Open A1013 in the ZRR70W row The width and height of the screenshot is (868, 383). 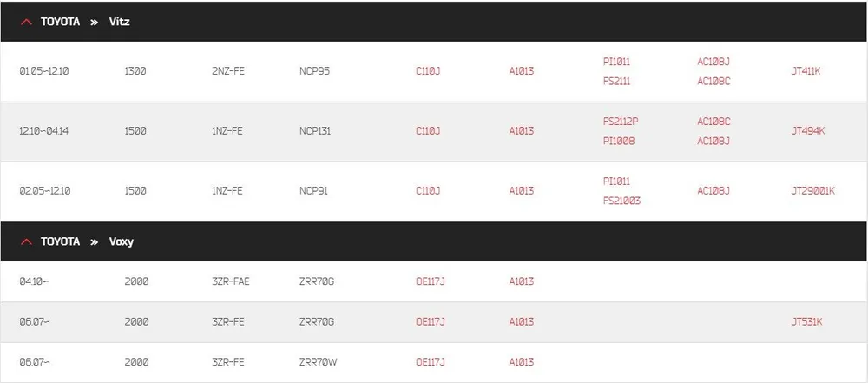click(522, 362)
